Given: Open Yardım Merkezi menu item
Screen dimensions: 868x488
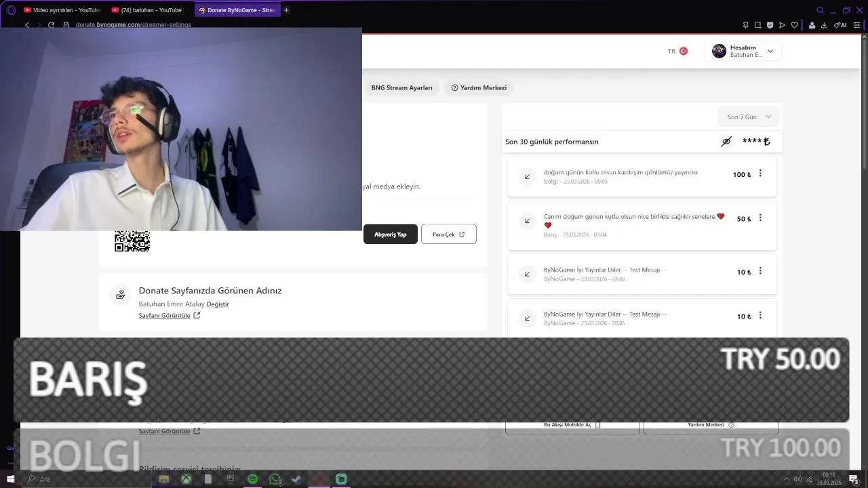Looking at the screenshot, I should point(479,87).
